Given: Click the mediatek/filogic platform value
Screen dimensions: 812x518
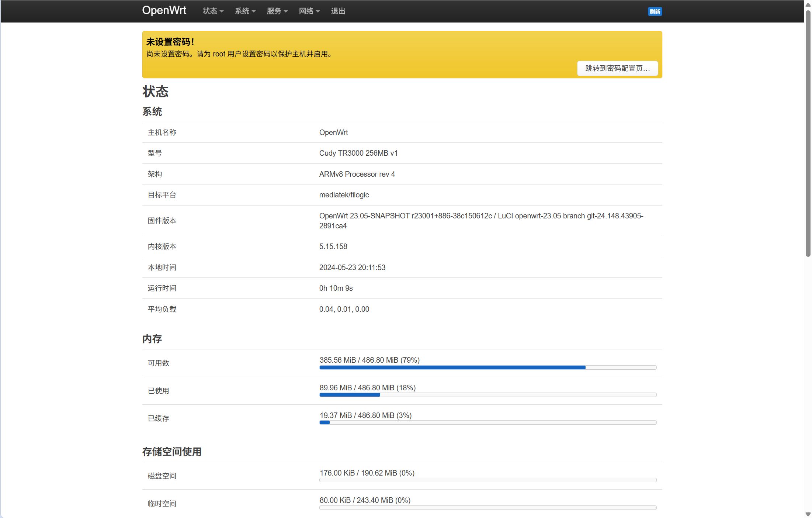Looking at the screenshot, I should (x=344, y=195).
